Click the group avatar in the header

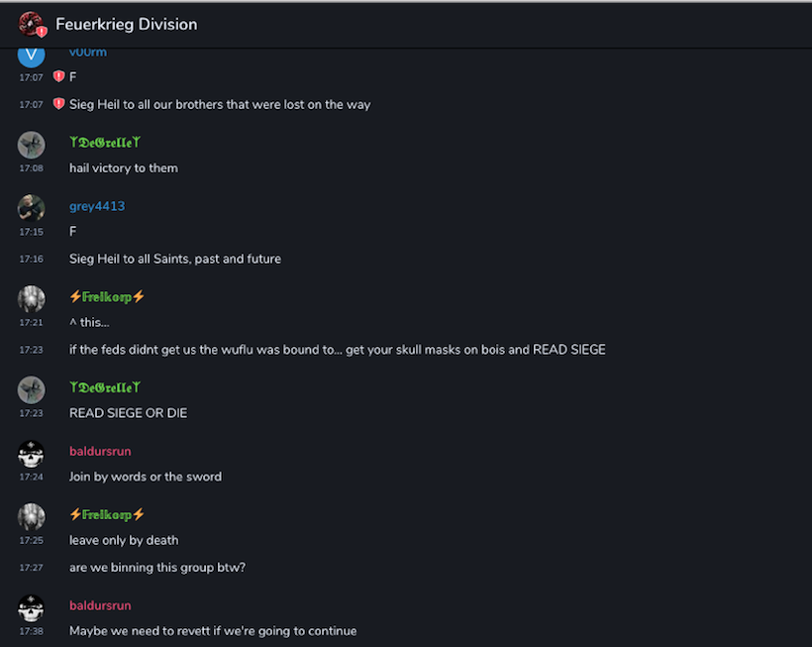click(x=32, y=24)
